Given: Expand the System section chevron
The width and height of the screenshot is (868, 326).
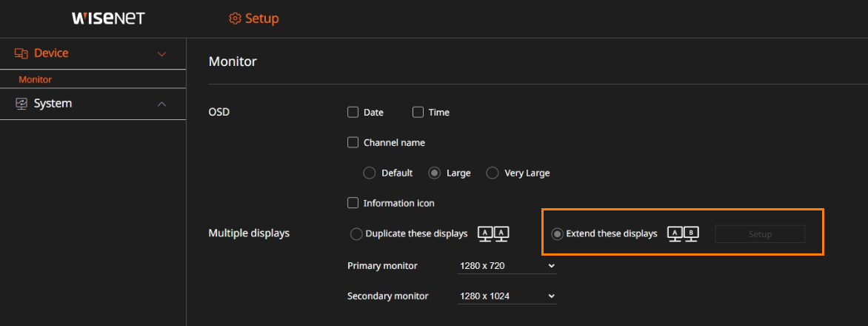Looking at the screenshot, I should tap(162, 104).
